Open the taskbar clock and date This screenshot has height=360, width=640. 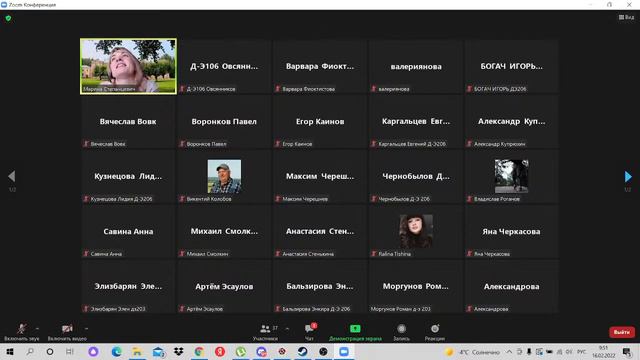(604, 351)
